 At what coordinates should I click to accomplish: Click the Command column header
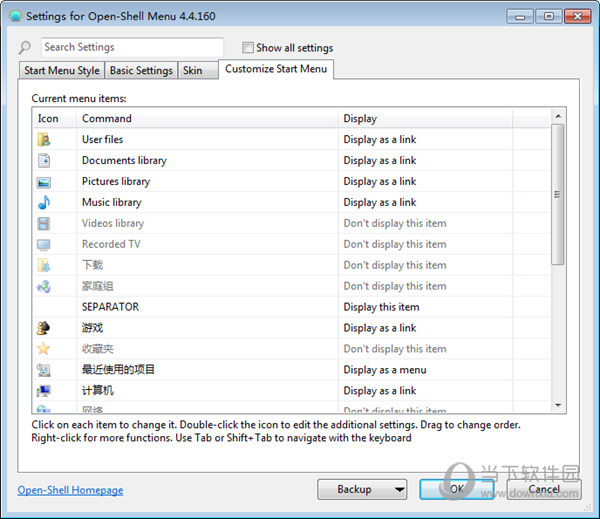[x=207, y=118]
